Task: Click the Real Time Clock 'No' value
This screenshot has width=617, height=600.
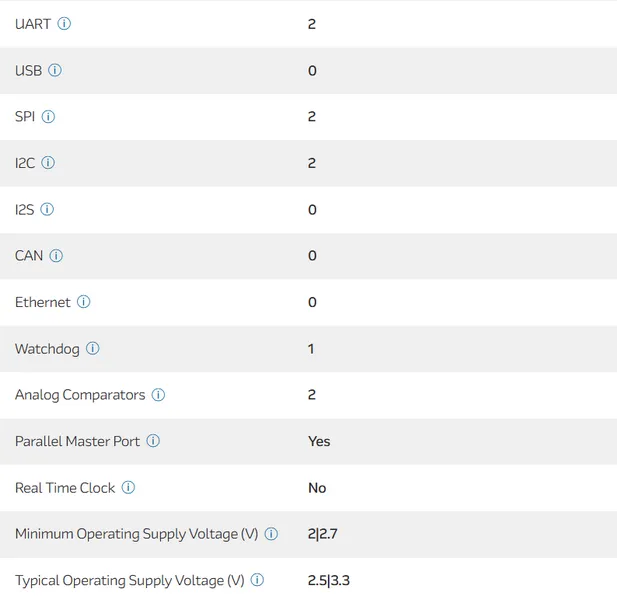Action: pyautogui.click(x=317, y=487)
